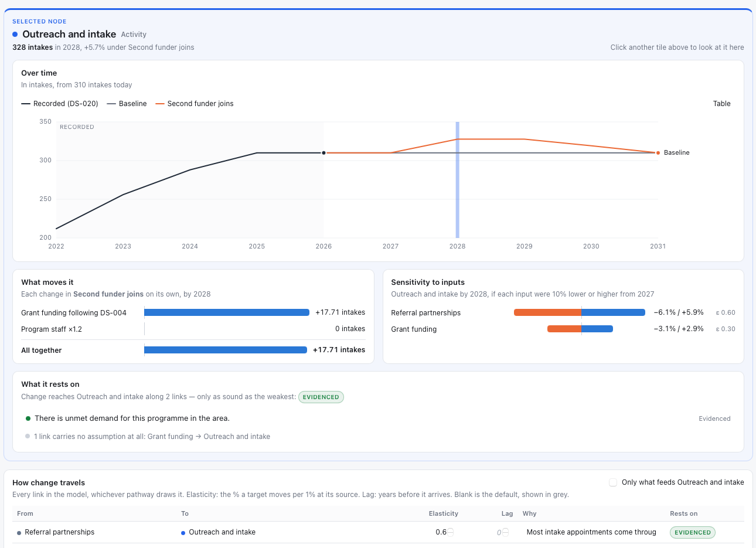Click the '−3.1% / +2.9%' sensitivity value

pos(679,329)
